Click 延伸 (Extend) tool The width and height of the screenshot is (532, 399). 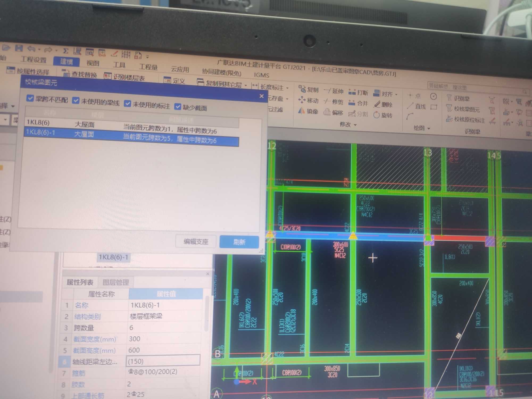[334, 91]
